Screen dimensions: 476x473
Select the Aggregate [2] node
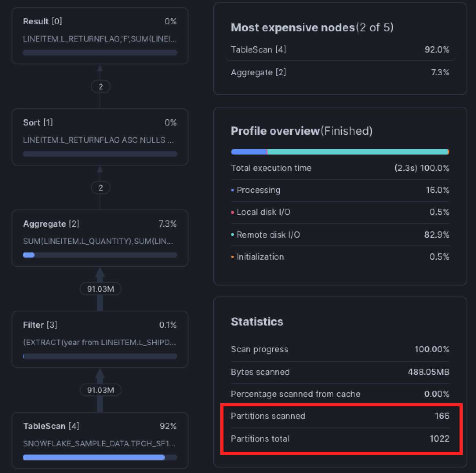[x=100, y=238]
